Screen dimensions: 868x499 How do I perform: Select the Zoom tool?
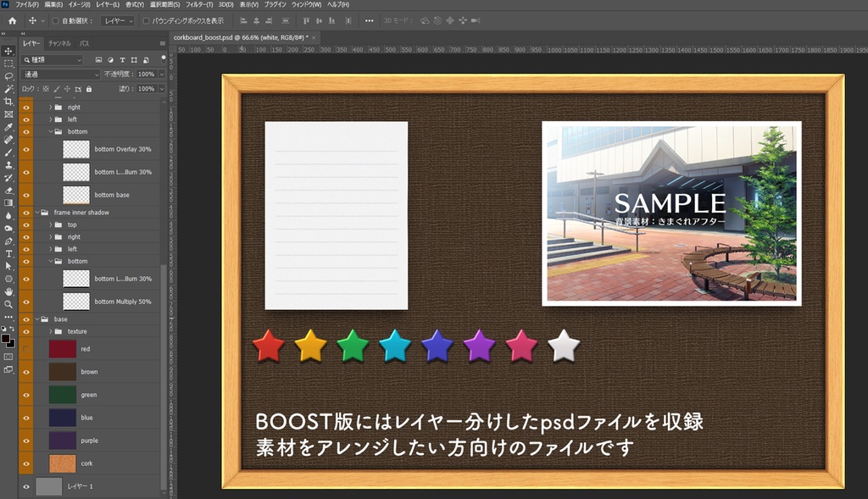(8, 304)
